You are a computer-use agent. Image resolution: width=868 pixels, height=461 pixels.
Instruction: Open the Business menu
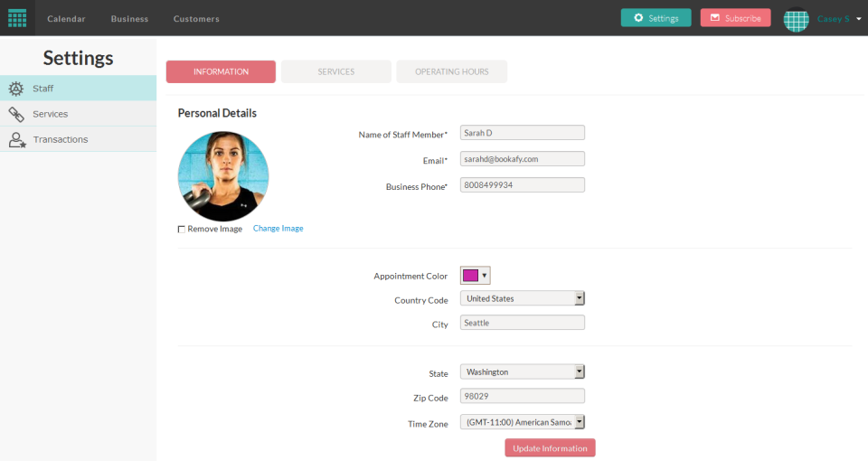(x=129, y=19)
